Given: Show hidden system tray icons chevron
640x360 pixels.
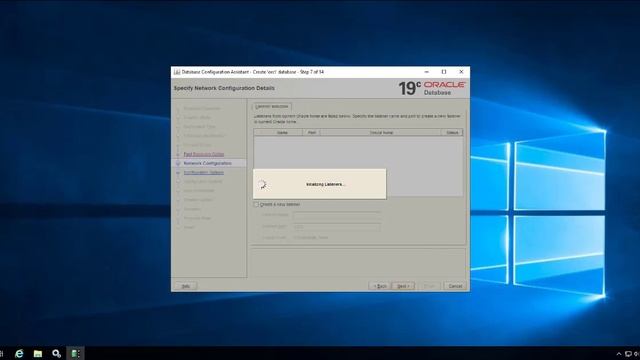Looking at the screenshot, I should coord(619,354).
